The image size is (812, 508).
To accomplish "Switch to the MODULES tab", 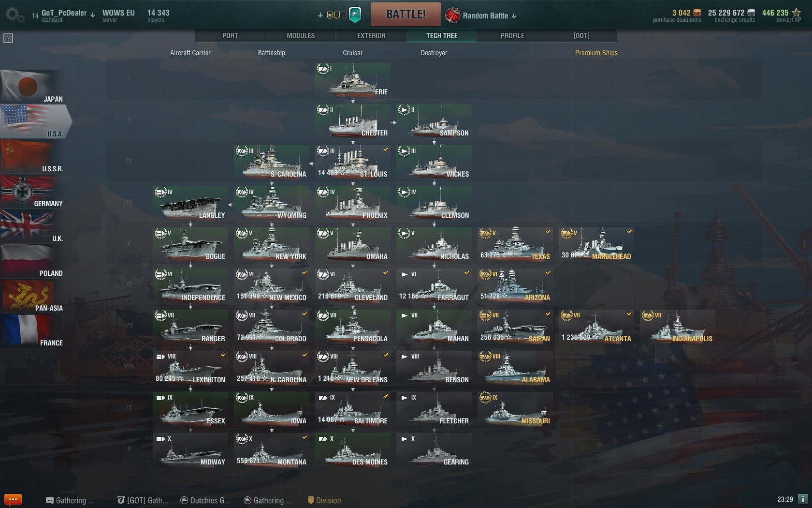I will point(301,36).
